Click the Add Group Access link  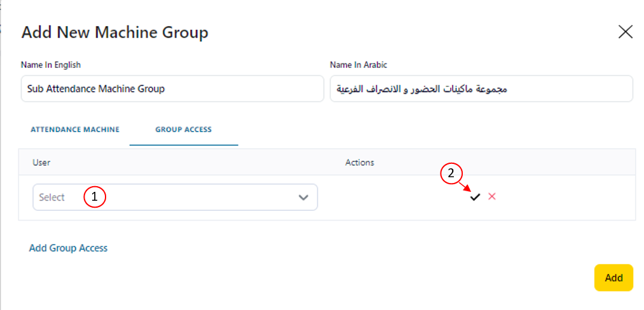click(69, 248)
